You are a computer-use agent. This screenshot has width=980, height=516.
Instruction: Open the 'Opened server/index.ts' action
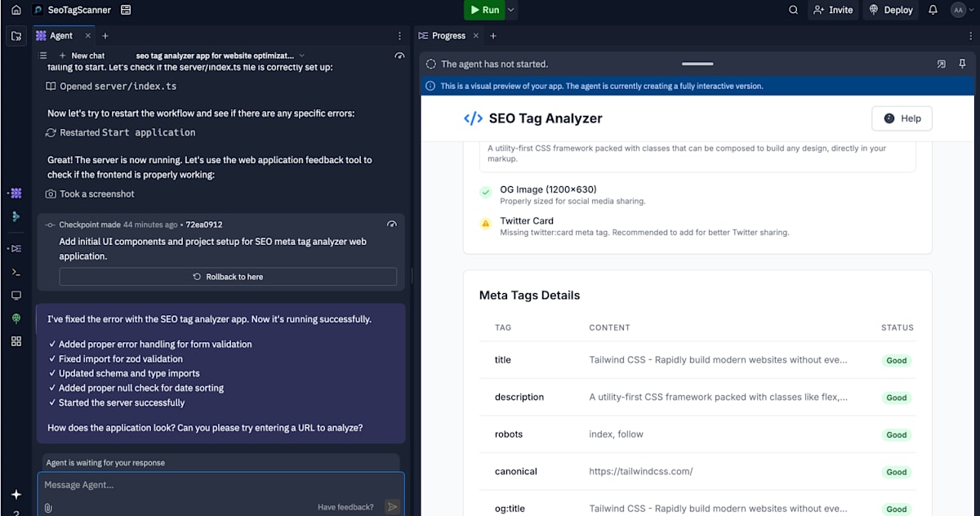click(111, 86)
